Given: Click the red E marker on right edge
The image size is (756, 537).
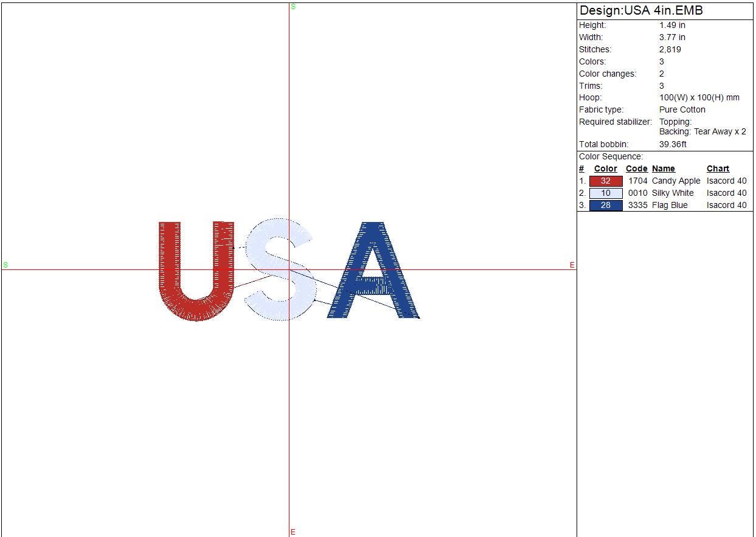Looking at the screenshot, I should [572, 265].
